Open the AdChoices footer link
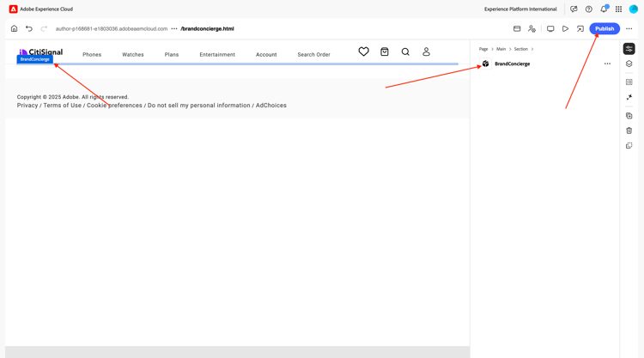 point(271,106)
